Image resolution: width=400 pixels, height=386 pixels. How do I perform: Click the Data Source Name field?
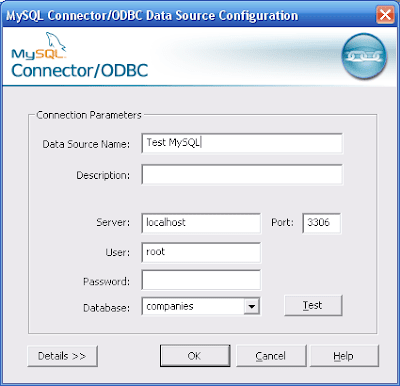[242, 143]
